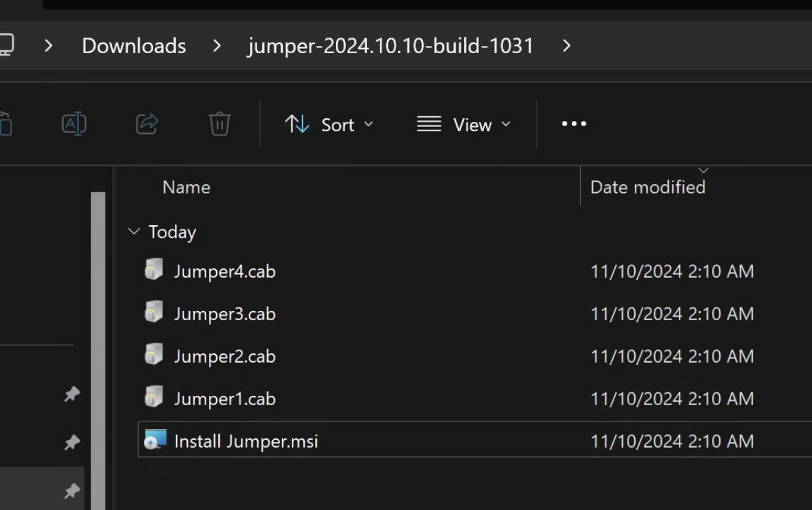Viewport: 812px width, 510px height.
Task: Click the Install Jumper.msi installer icon
Action: pos(154,441)
